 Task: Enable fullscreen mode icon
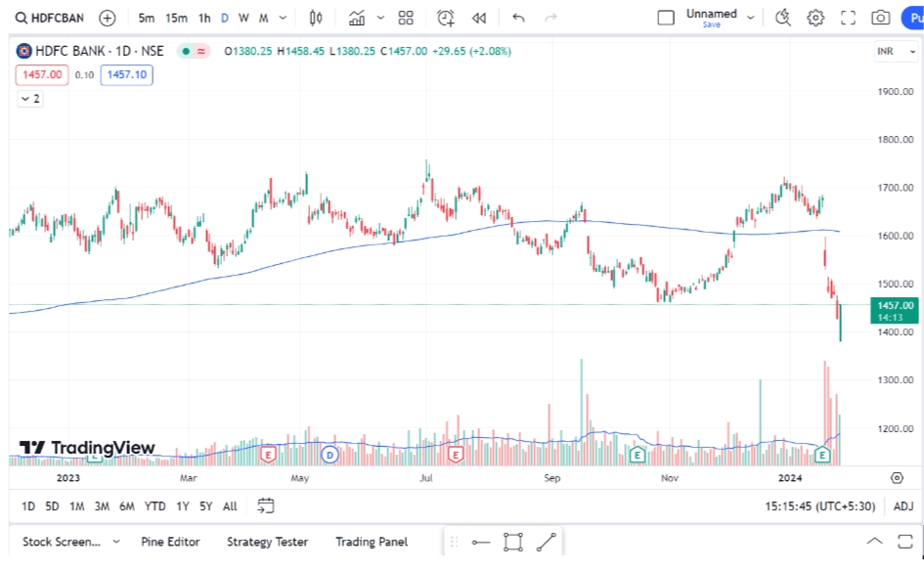tap(848, 17)
